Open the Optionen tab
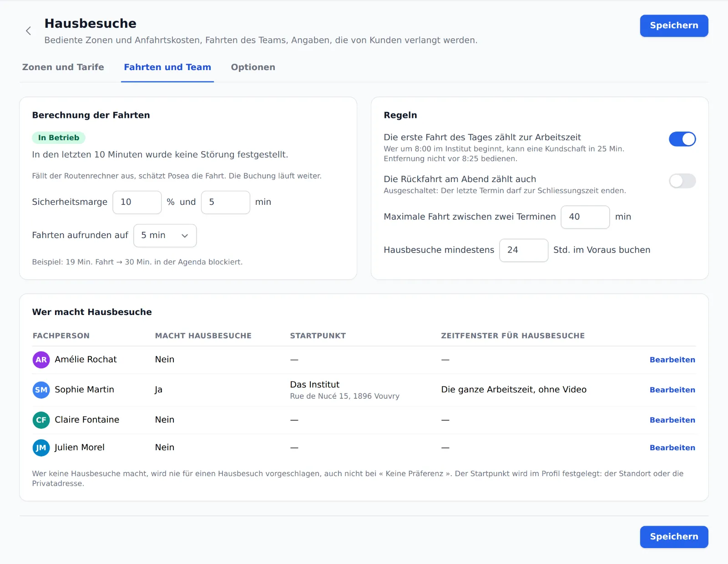The image size is (728, 564). [x=253, y=67]
